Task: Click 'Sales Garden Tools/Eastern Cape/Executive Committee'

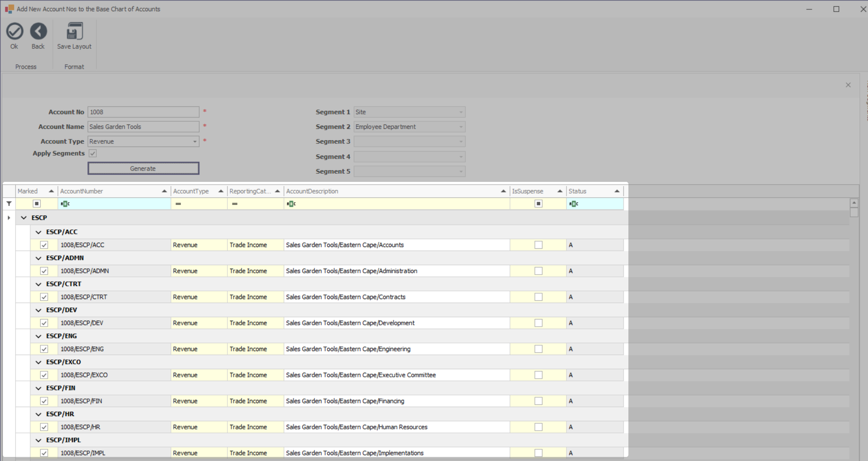Action: pos(361,375)
